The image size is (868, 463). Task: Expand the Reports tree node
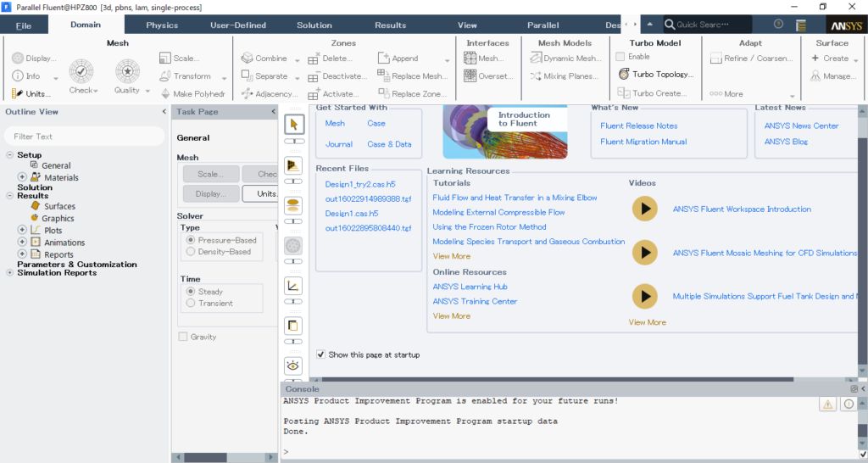22,254
